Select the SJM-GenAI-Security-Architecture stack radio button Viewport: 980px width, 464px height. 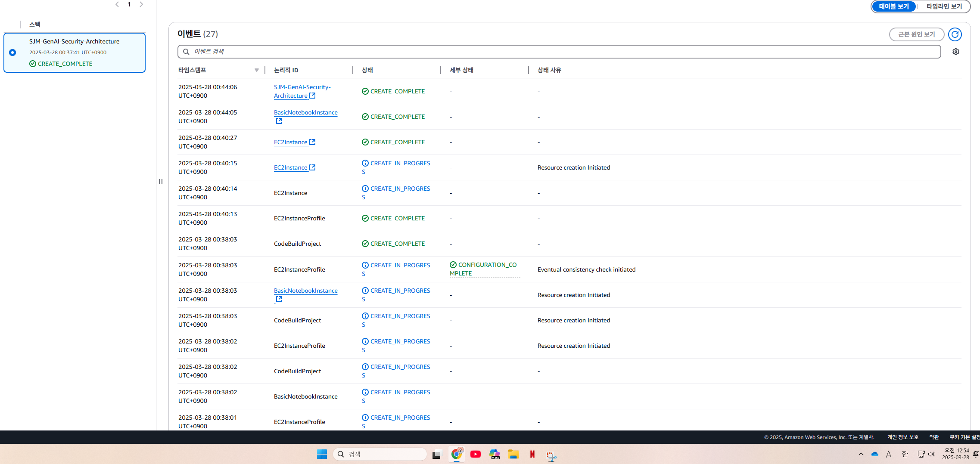pyautogui.click(x=12, y=53)
